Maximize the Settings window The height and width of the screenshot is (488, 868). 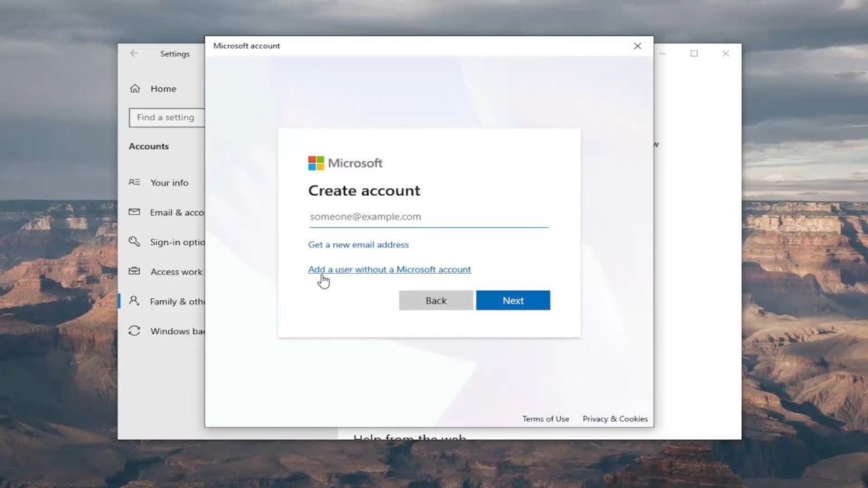pos(694,54)
